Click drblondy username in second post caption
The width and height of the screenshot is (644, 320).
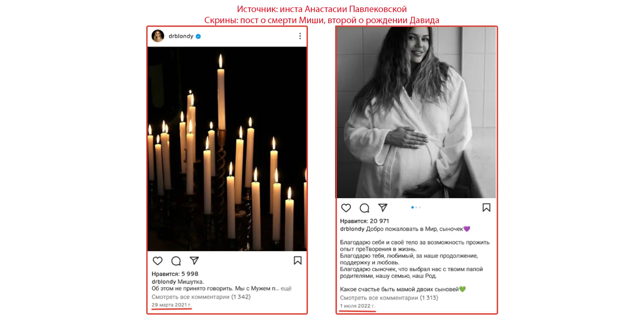coord(352,229)
